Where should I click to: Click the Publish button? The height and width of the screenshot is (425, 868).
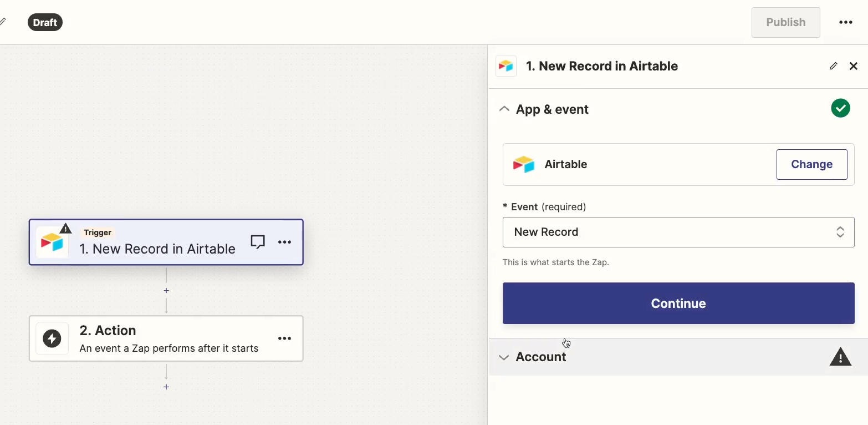785,22
